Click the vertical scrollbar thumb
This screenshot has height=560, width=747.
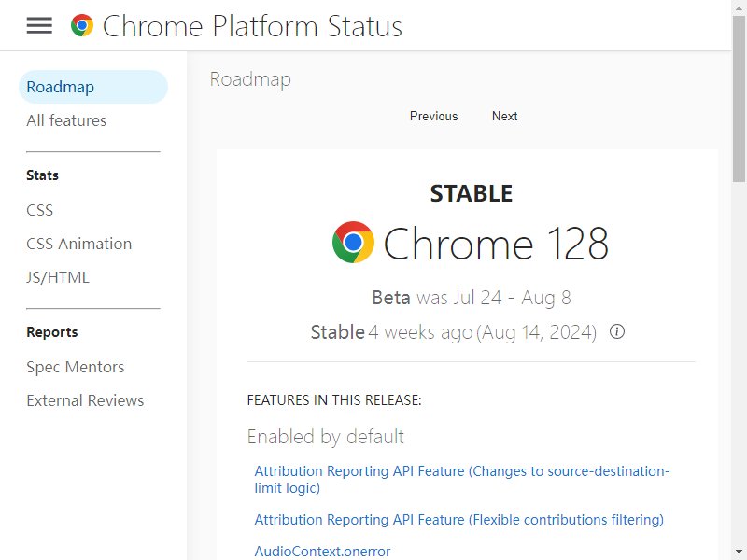(x=739, y=98)
